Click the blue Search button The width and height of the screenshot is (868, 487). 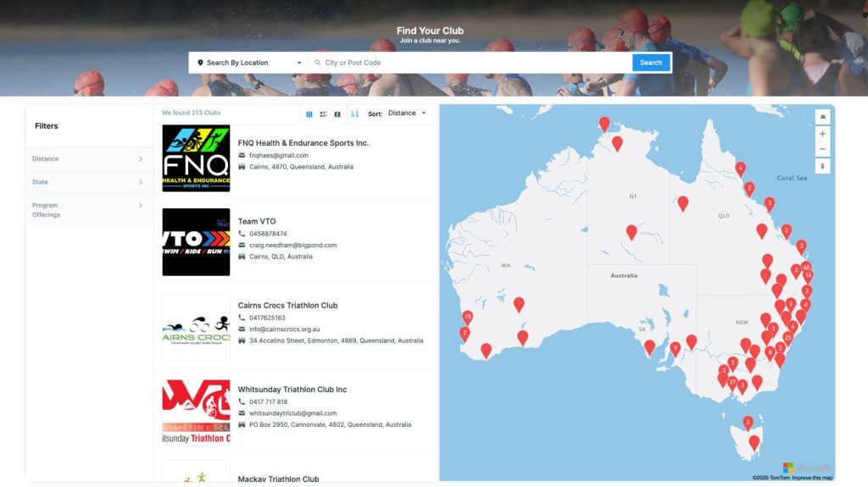tap(651, 63)
